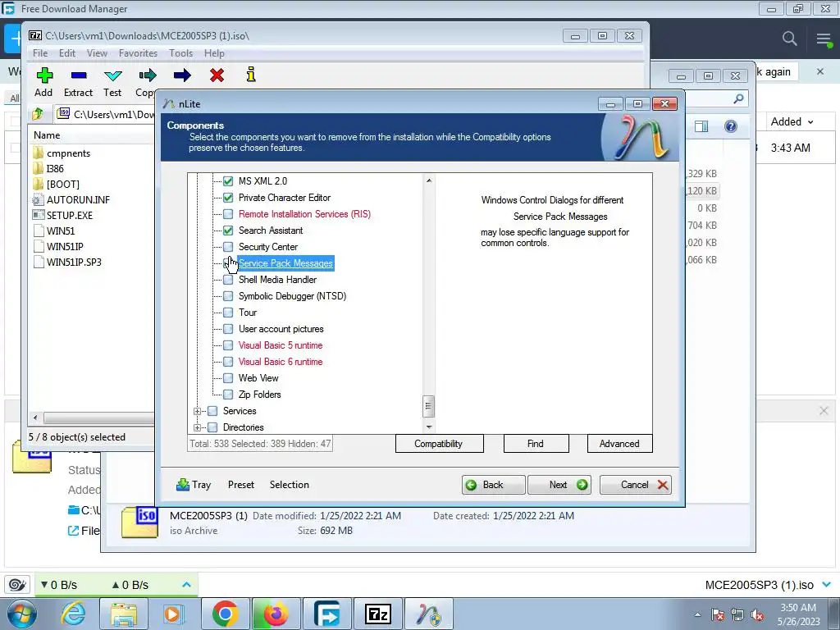Check the Shell Media Handler checkbox
Image resolution: width=840 pixels, height=630 pixels.
tap(228, 280)
